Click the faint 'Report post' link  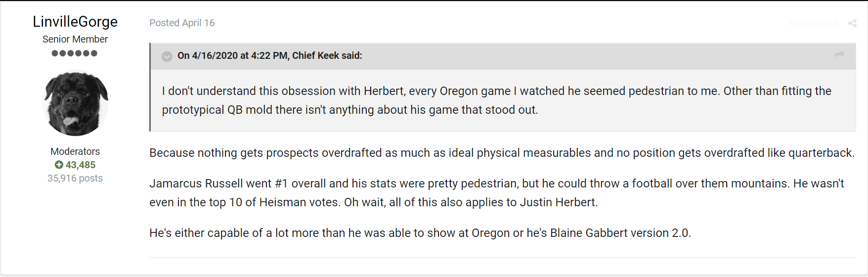(x=813, y=23)
